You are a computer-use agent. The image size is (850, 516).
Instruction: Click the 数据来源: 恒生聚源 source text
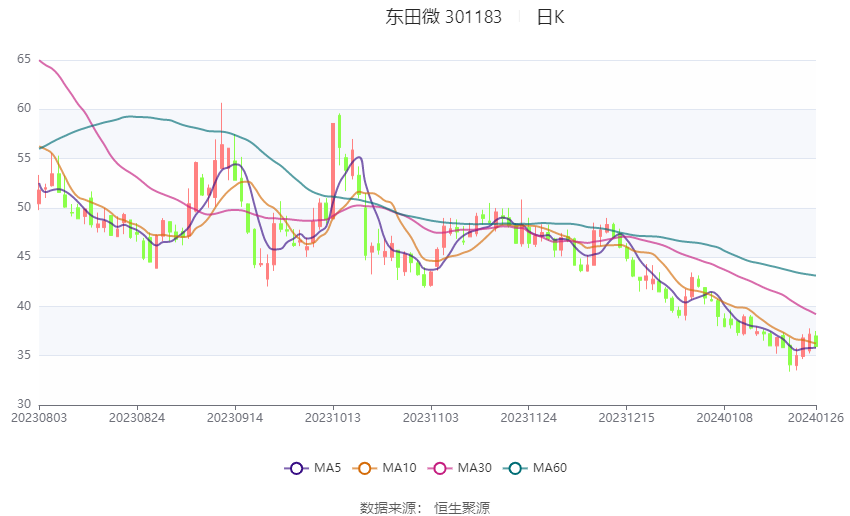click(424, 507)
